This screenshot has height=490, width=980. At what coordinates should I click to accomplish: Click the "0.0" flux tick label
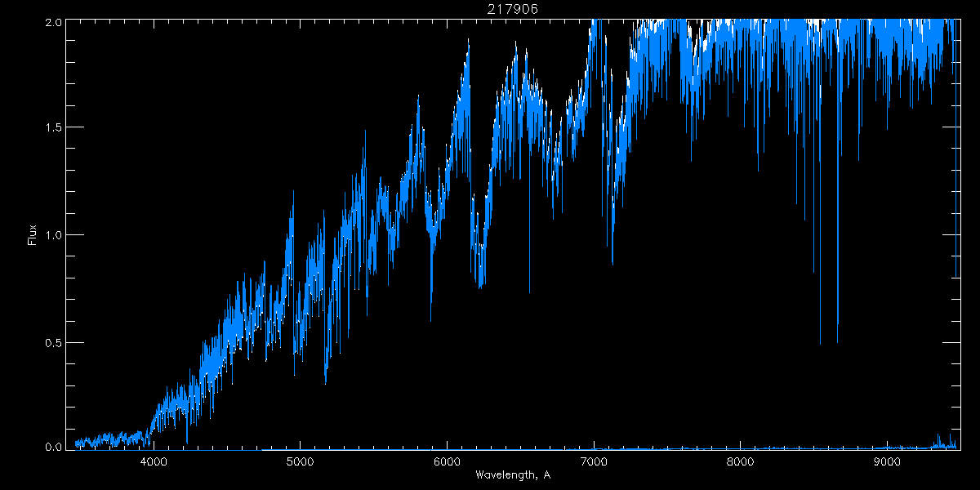tap(52, 446)
